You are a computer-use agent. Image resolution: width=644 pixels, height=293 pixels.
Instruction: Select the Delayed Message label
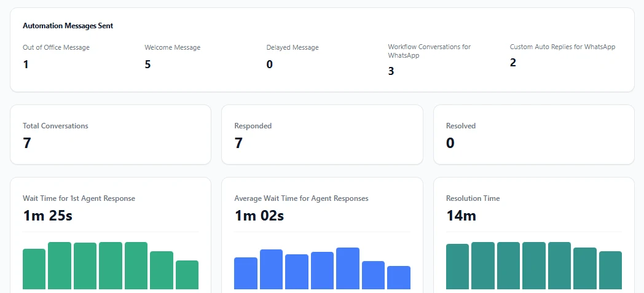tap(293, 47)
